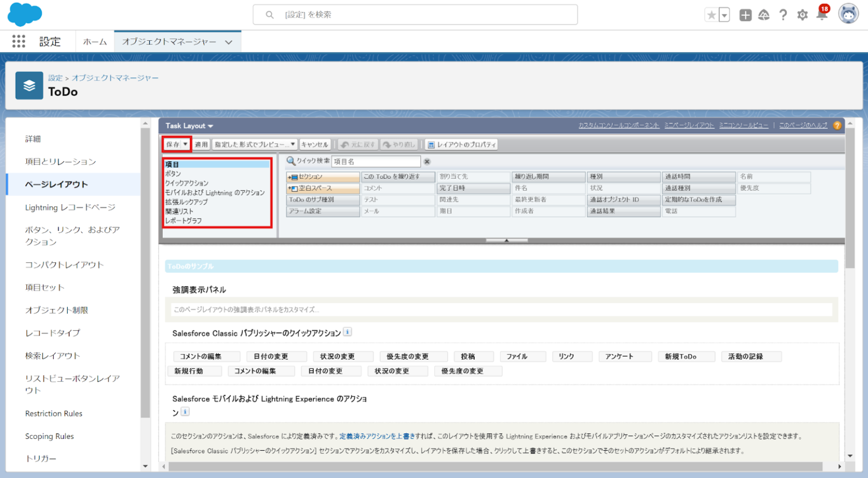Screen dimensions: 868x478
Task: Click inside the クイック検索 field
Action: (x=376, y=161)
